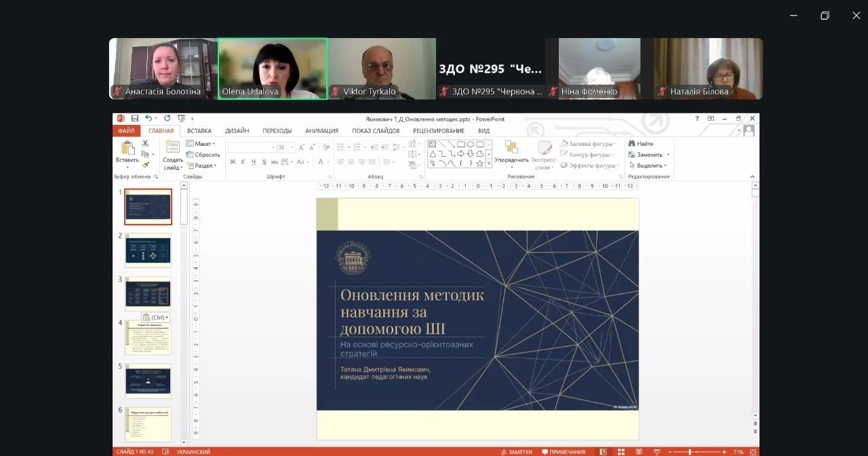Select slide 4 thumbnail in slide panel
Image resolution: width=868 pixels, height=456 pixels.
149,338
